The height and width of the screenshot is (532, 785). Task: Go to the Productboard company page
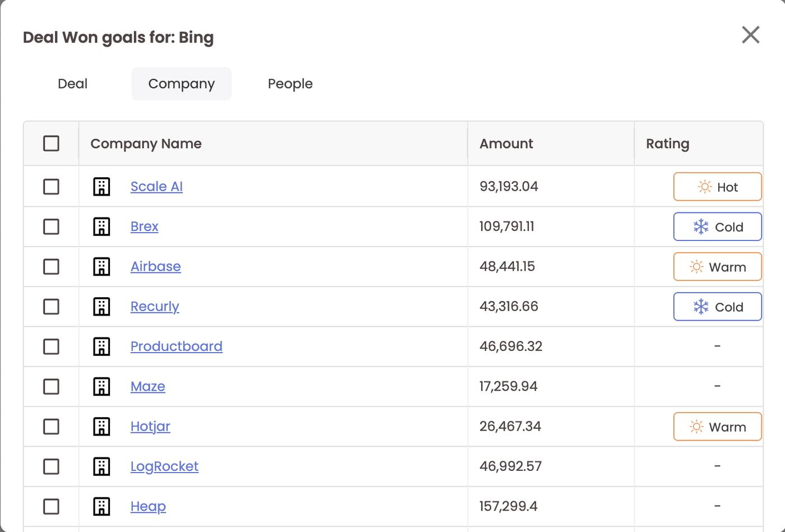coord(176,346)
